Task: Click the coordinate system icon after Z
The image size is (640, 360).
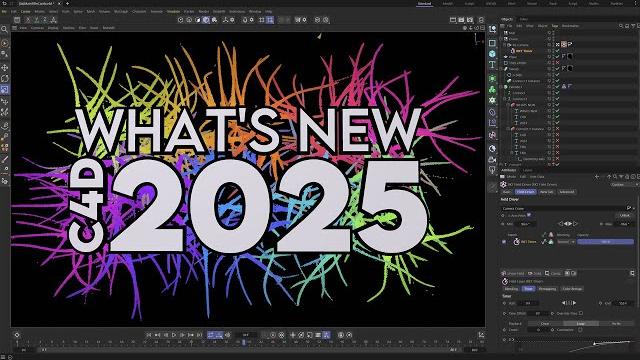Action: 53,20
